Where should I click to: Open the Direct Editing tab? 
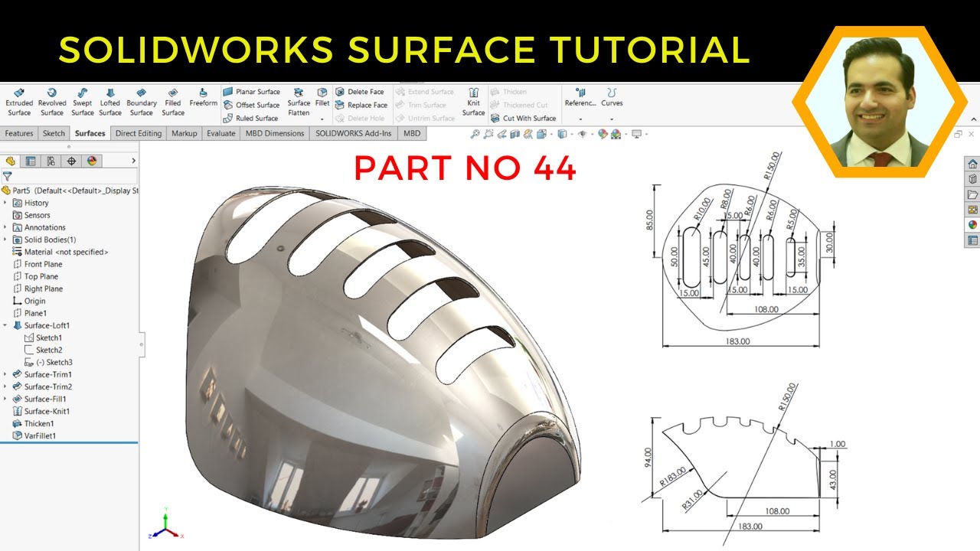coord(139,133)
